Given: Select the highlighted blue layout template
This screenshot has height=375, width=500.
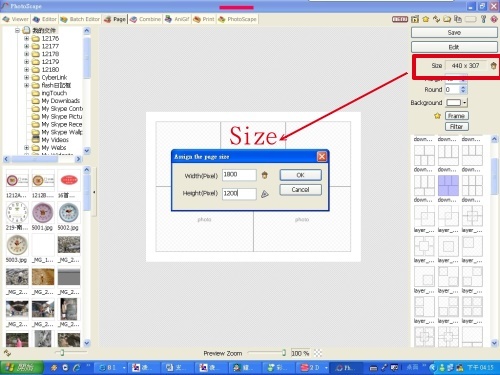Looking at the screenshot, I should pos(448,186).
